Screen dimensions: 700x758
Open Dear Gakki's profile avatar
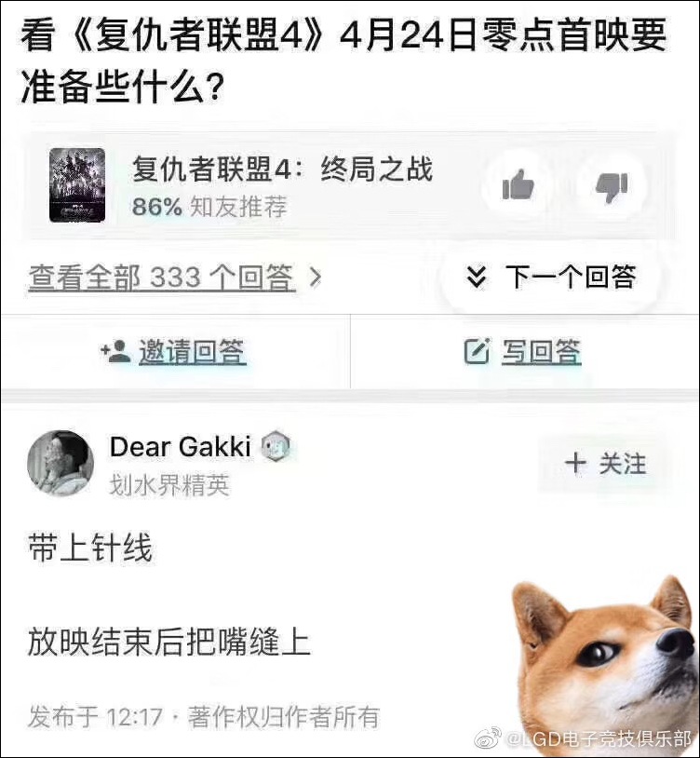(x=61, y=464)
